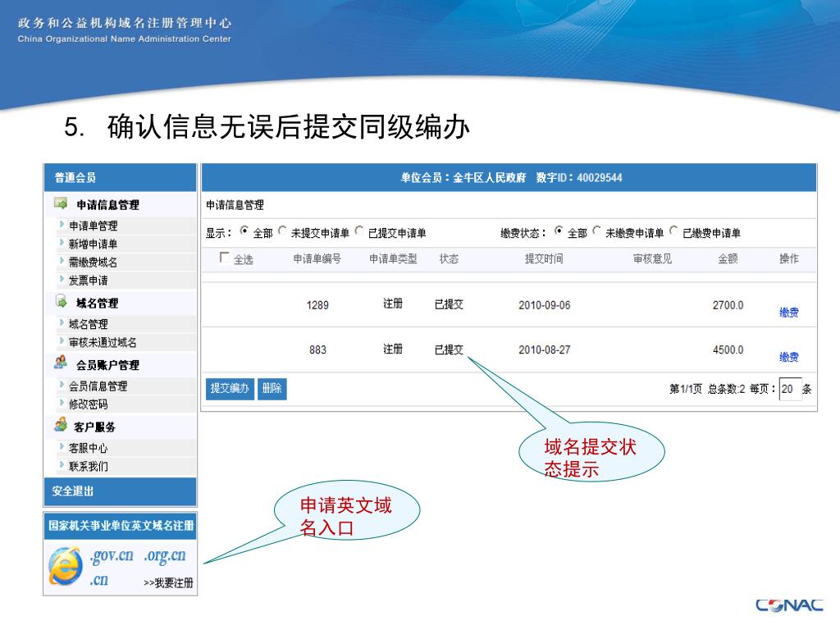
Task: Click the 客户服务 section icon
Action: click(61, 425)
